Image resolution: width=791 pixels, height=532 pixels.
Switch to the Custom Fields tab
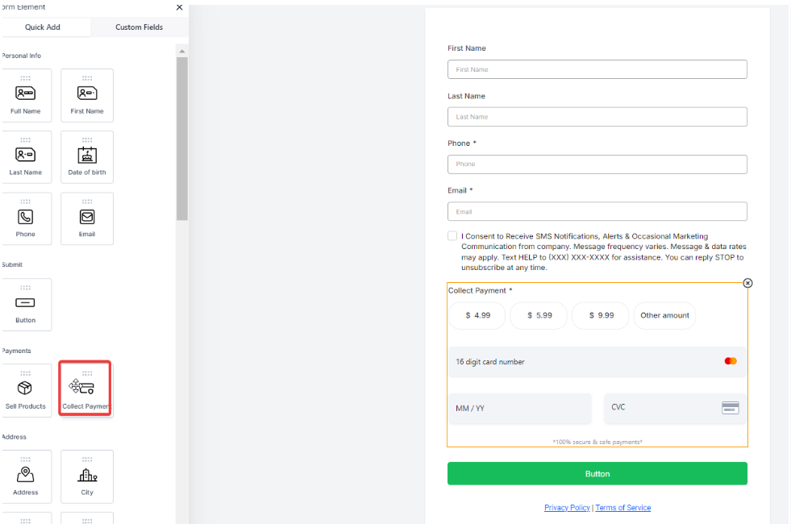[x=139, y=27]
